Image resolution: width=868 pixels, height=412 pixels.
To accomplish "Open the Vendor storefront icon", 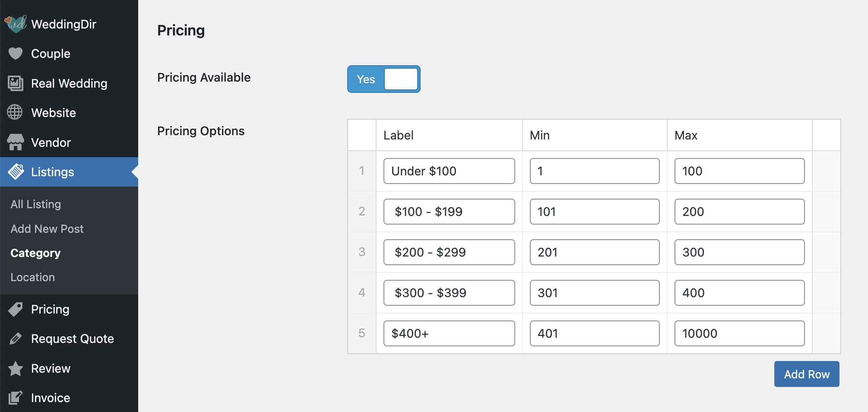I will [16, 142].
